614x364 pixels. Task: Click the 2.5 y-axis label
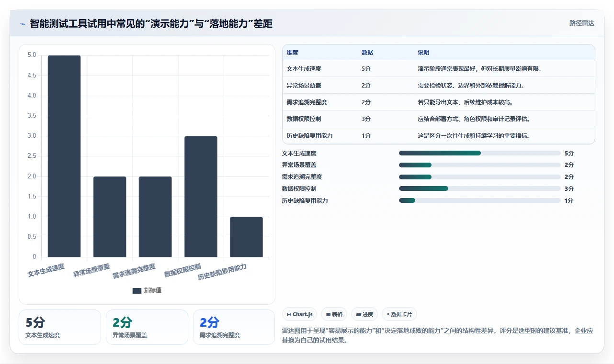(32, 156)
